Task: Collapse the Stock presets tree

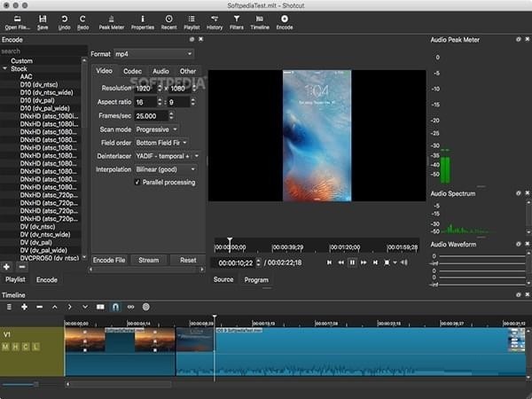Action: 4,68
